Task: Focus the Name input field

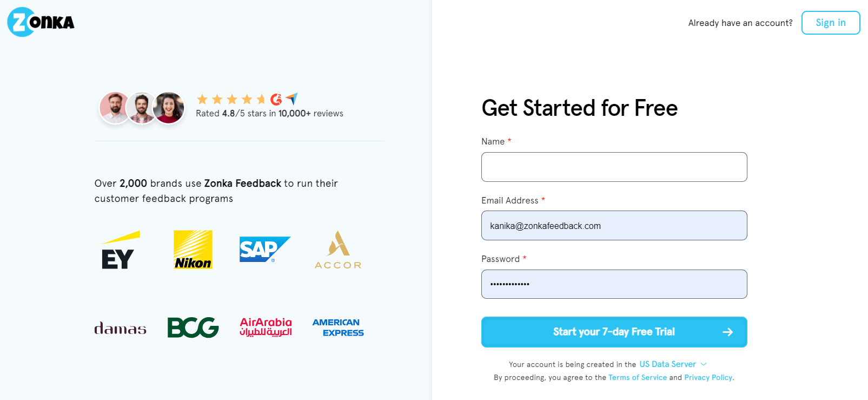Action: click(614, 167)
